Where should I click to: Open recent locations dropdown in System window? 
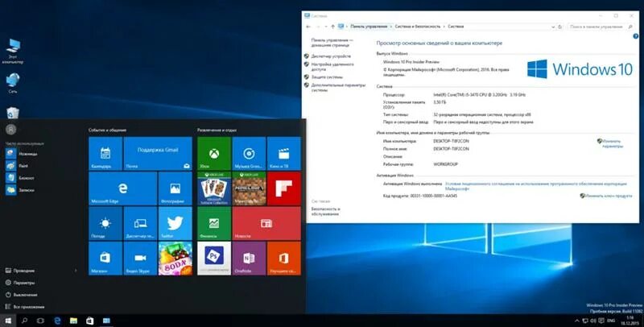coord(326,27)
